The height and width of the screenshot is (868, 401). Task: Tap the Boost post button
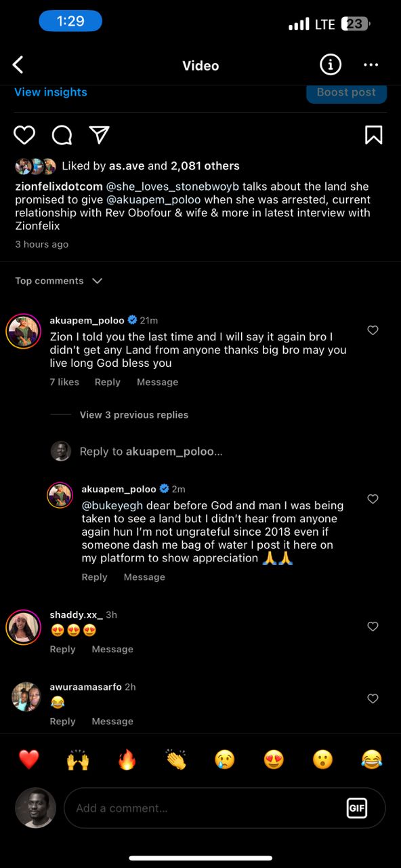pos(346,93)
